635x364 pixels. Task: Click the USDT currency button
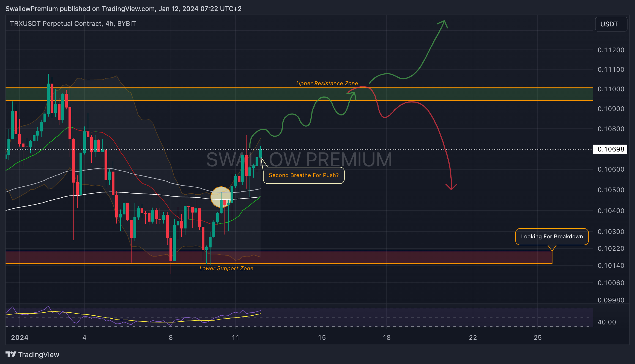(611, 24)
